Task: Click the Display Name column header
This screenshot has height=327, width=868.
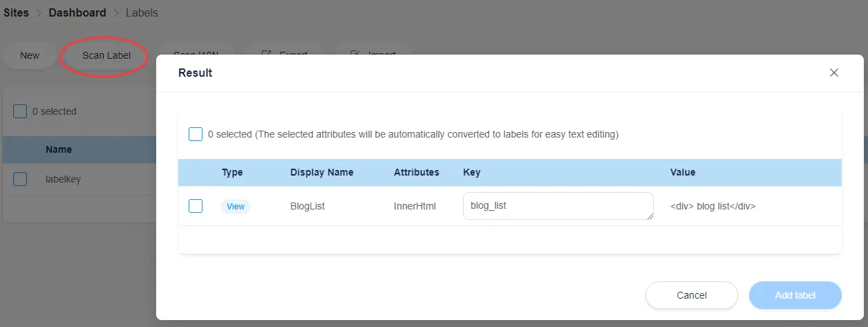Action: (x=321, y=172)
